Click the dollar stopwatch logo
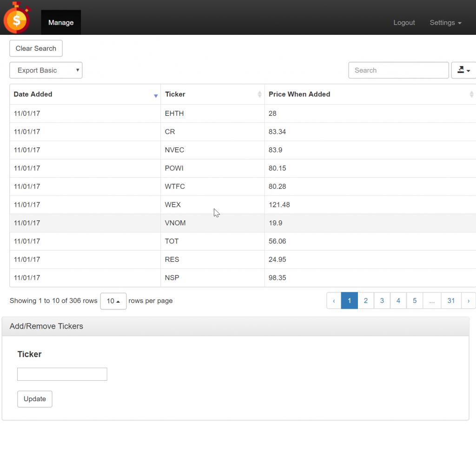Viewport: 476px width, 450px height. pyautogui.click(x=17, y=18)
